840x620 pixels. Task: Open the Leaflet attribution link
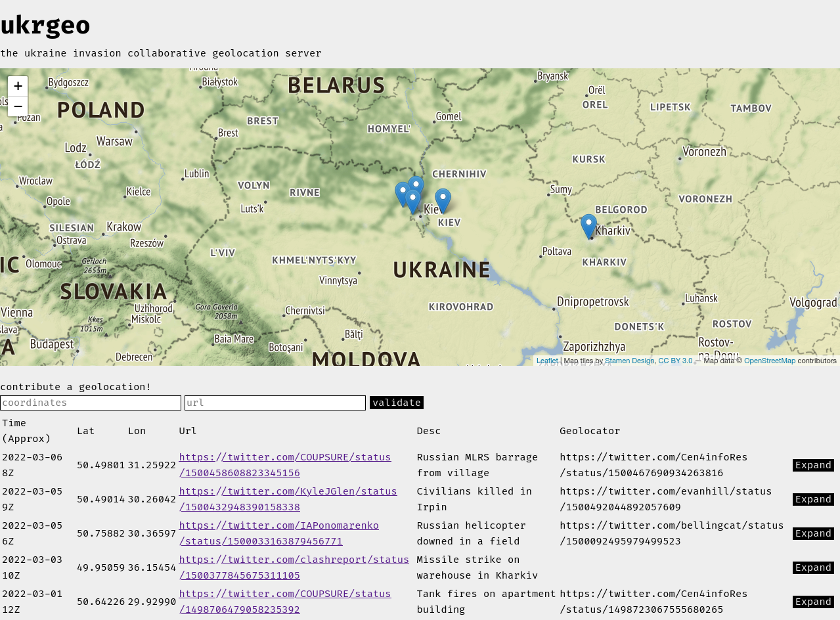(x=547, y=361)
